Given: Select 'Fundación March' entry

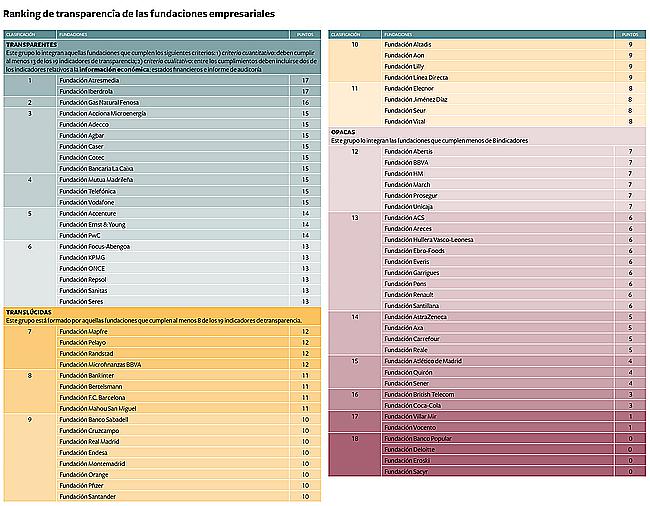Looking at the screenshot, I should tap(407, 184).
